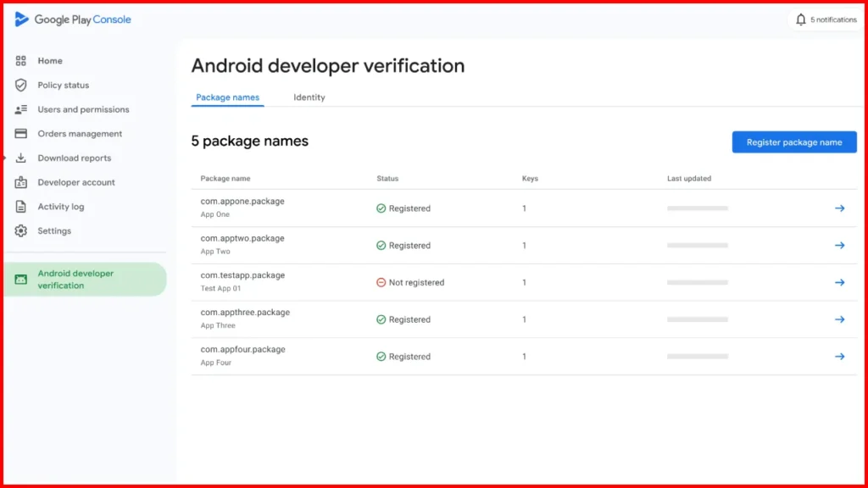Screen dimensions: 868x488
Task: Click the App One subtitle
Action: [x=214, y=214]
